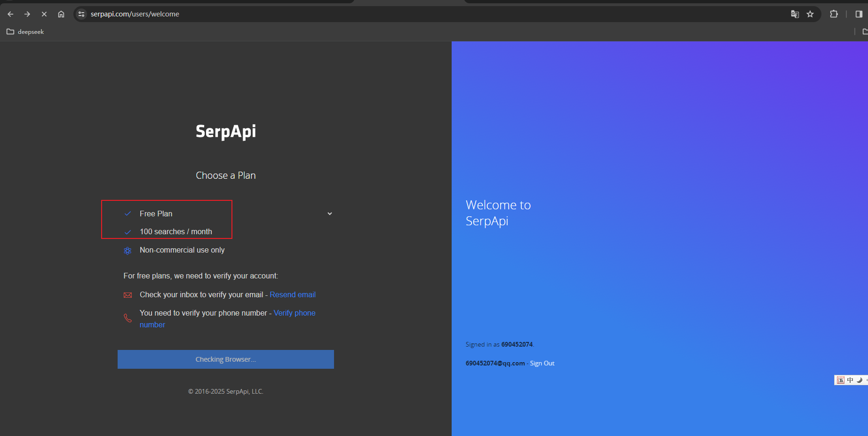Viewport: 868px width, 436px height.
Task: Click the Non-commercial use only line
Action: 182,250
